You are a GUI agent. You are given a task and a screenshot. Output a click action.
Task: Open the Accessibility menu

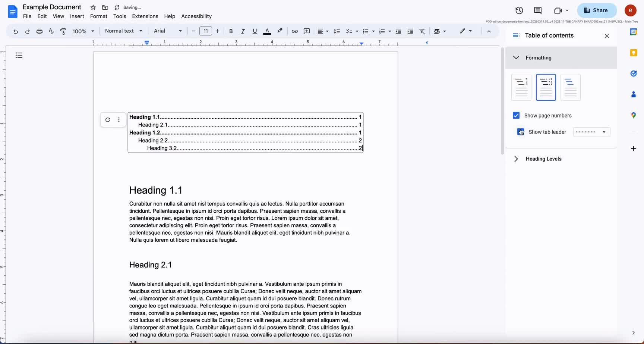pyautogui.click(x=196, y=16)
